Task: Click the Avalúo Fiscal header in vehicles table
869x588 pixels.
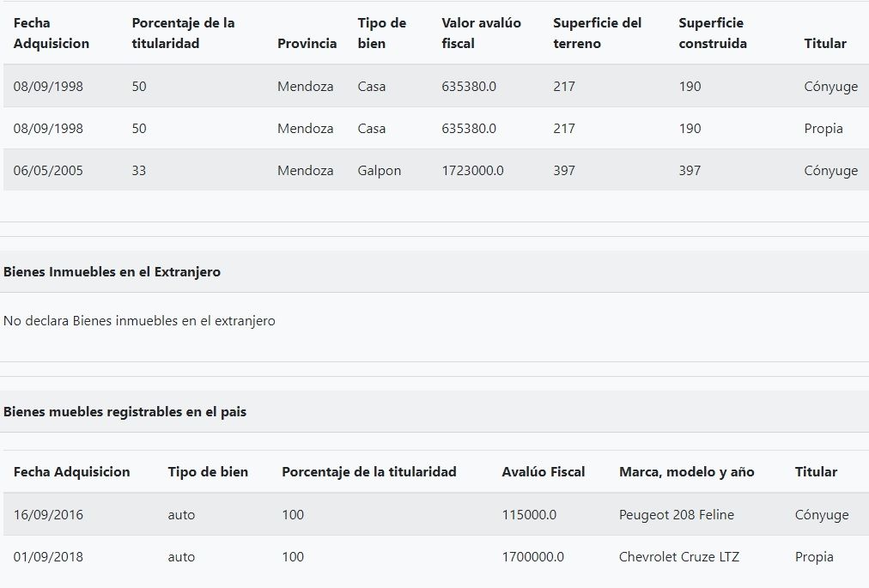Action: click(x=543, y=472)
